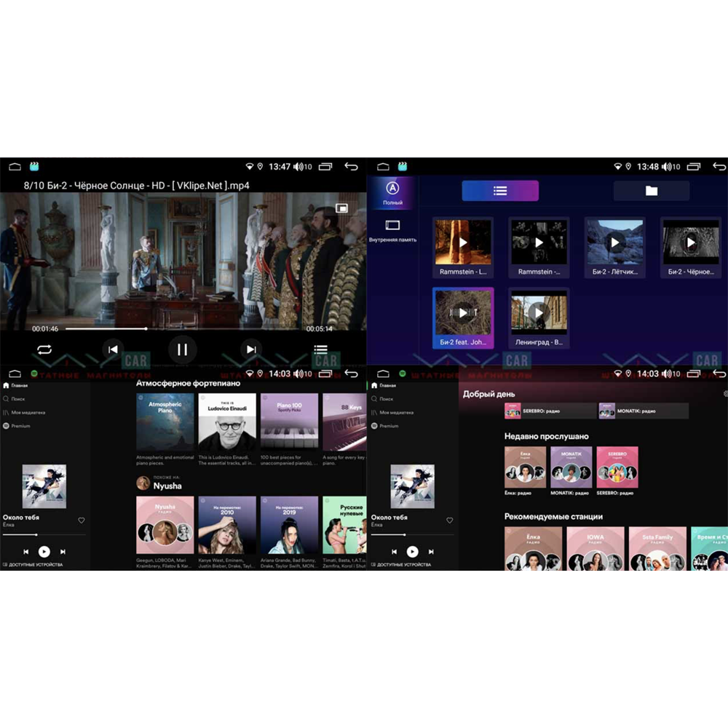
Task: Pause the Би-2 video playback
Action: click(183, 349)
